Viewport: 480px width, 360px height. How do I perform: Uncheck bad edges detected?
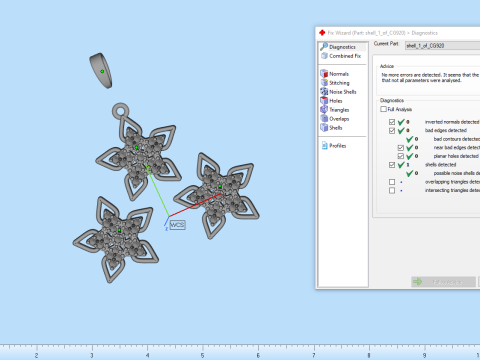pos(392,130)
